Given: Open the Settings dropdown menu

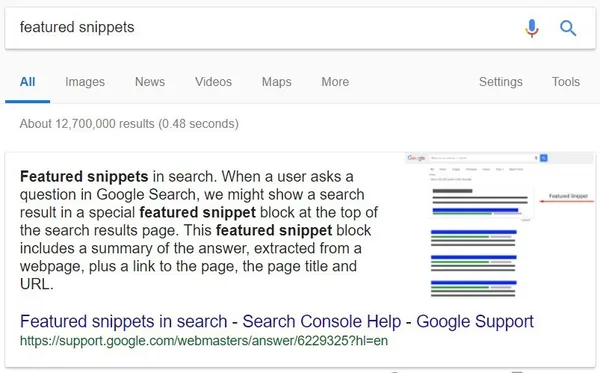Looking at the screenshot, I should 501,82.
